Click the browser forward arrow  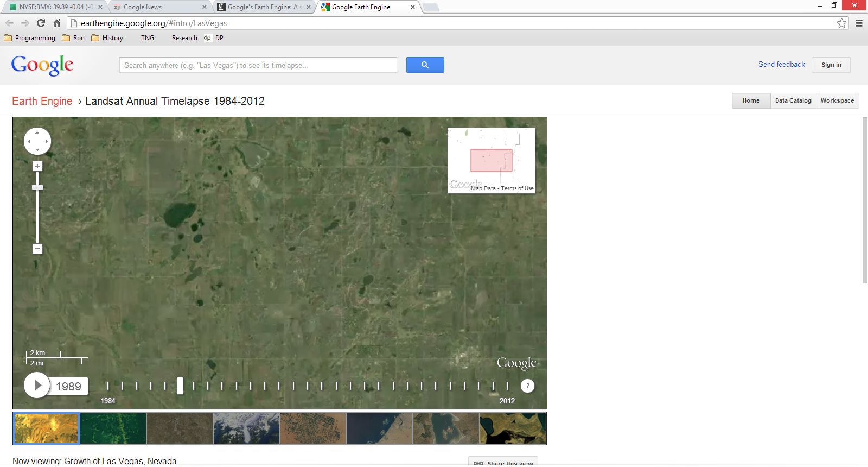[25, 23]
